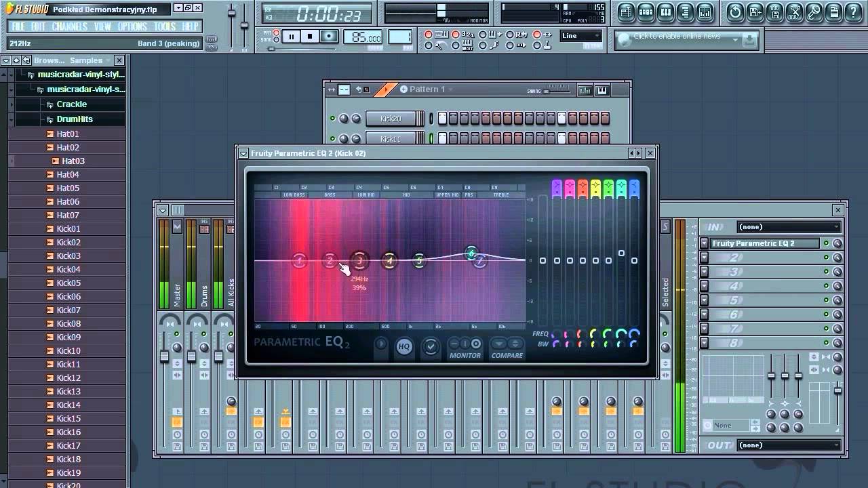Open the VIEW menu

(x=102, y=26)
